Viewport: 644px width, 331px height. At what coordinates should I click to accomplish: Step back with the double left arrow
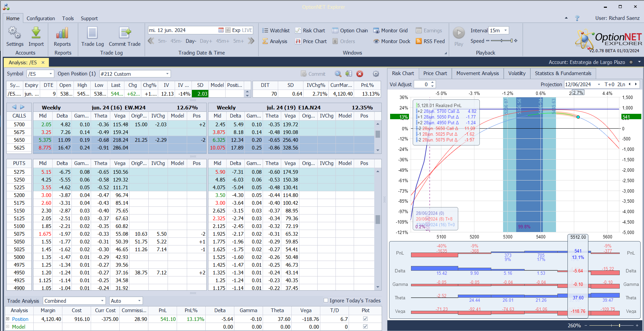click(x=151, y=41)
